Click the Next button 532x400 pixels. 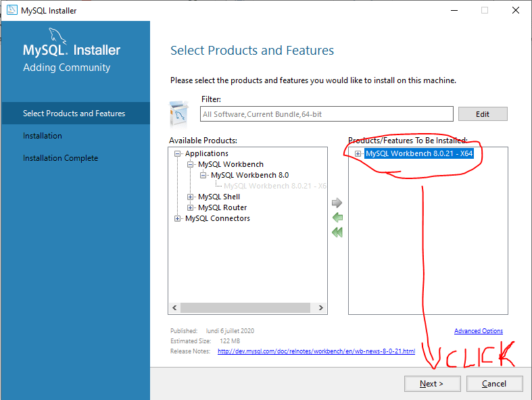coord(432,384)
